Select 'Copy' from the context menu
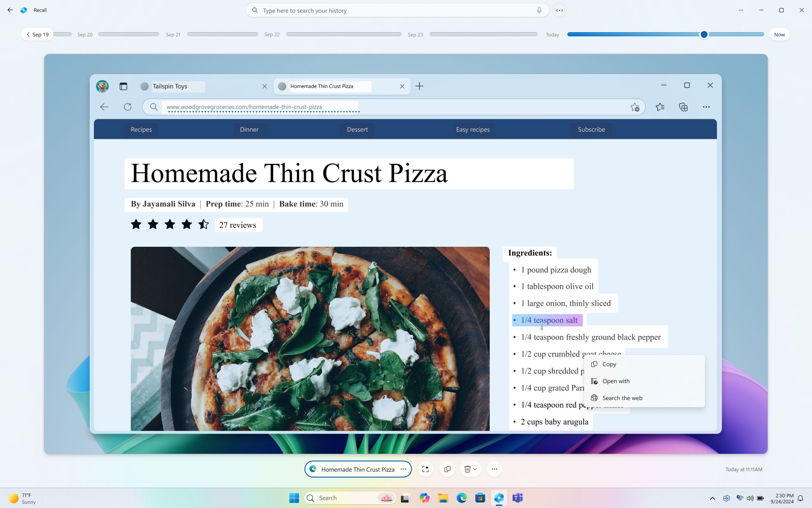This screenshot has width=812, height=508. pos(609,364)
